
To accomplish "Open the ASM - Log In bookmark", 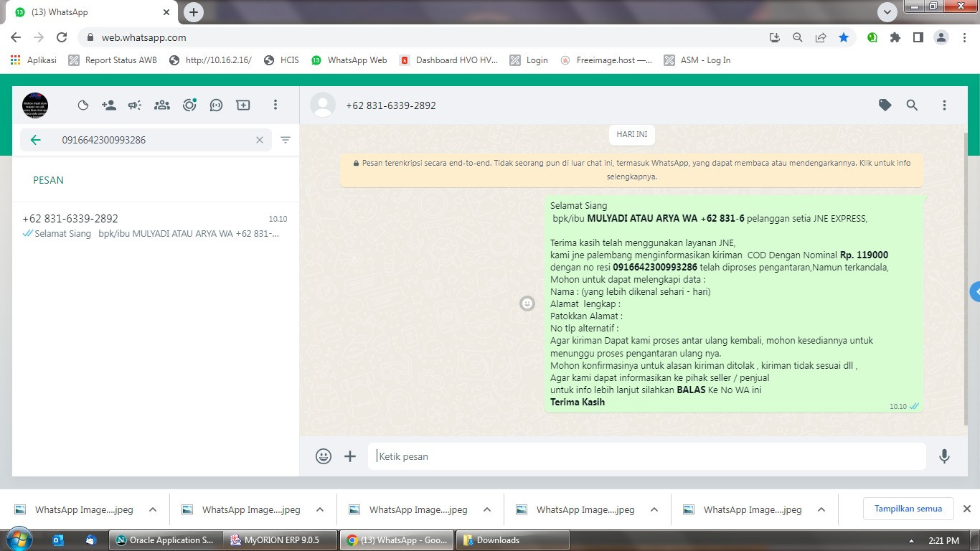I will [697, 60].
